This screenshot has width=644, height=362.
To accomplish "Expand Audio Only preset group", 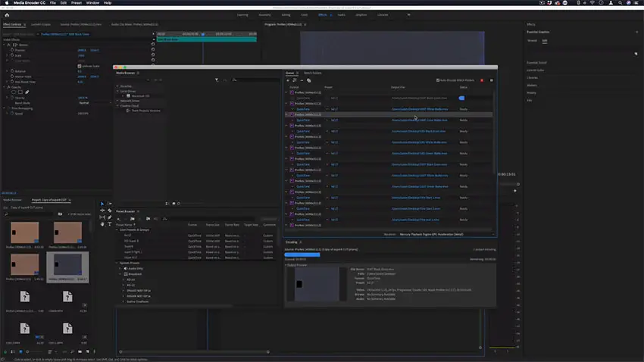I will (x=120, y=268).
